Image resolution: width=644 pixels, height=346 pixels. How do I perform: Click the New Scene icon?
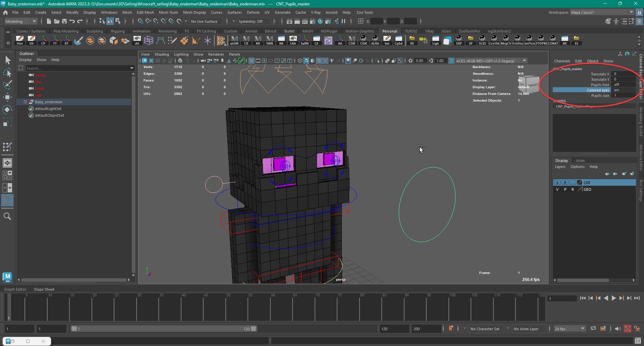[x=49, y=21]
